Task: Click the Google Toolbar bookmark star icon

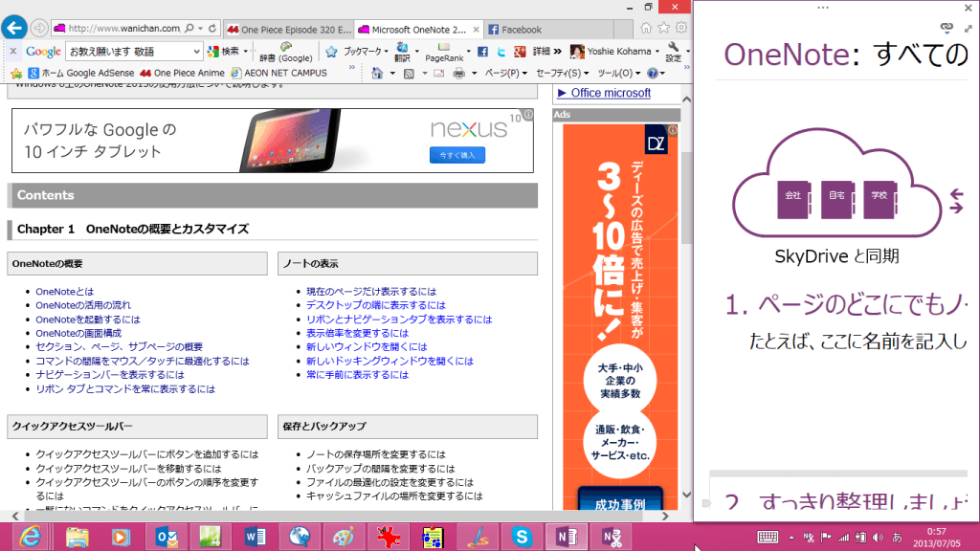Action: [x=331, y=52]
